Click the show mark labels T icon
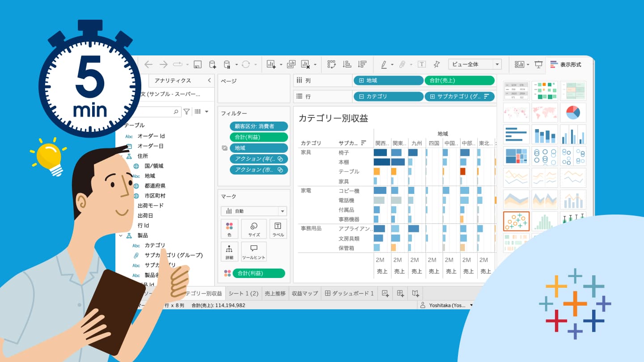 pyautogui.click(x=422, y=64)
